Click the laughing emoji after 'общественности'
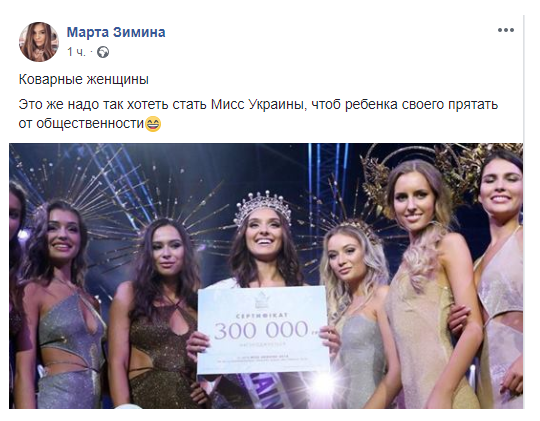Viewport: 540px width, 421px height. tap(153, 124)
